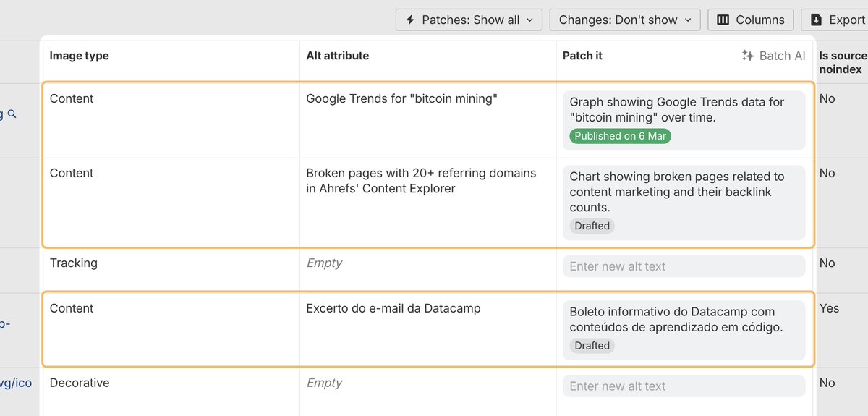Click the Batch AI button
The width and height of the screenshot is (868, 416).
(773, 56)
